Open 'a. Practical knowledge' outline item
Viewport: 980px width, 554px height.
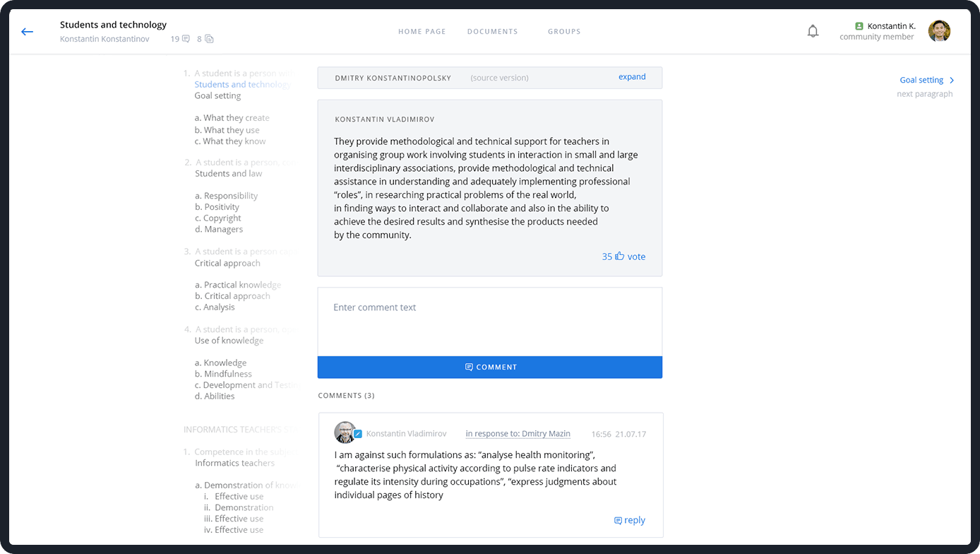238,285
